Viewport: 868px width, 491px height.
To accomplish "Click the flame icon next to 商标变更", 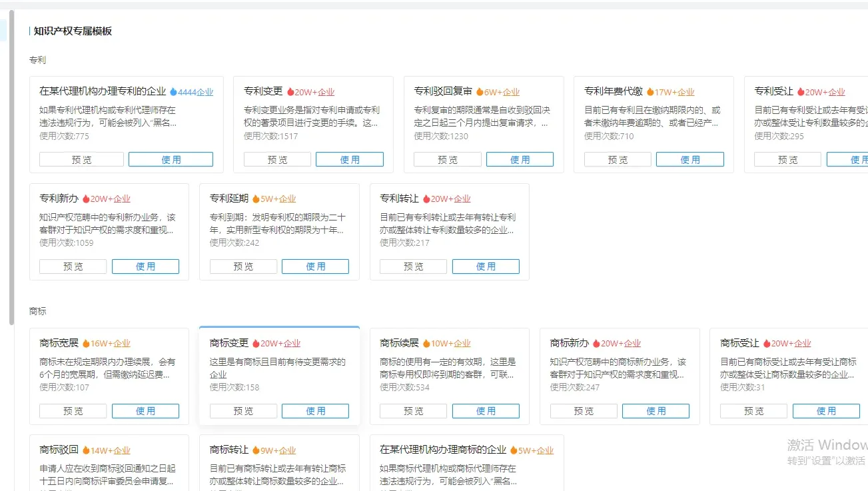I will click(256, 343).
